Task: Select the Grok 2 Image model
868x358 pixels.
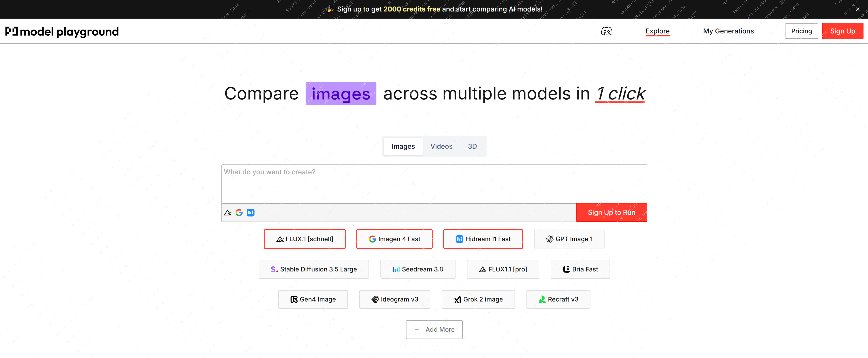Action: coord(478,299)
